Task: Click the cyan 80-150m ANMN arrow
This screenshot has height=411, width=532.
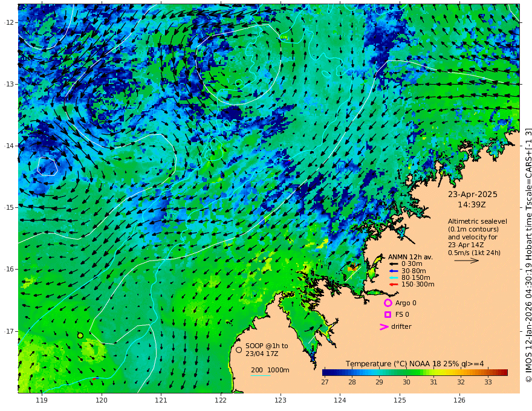Action: [x=393, y=278]
